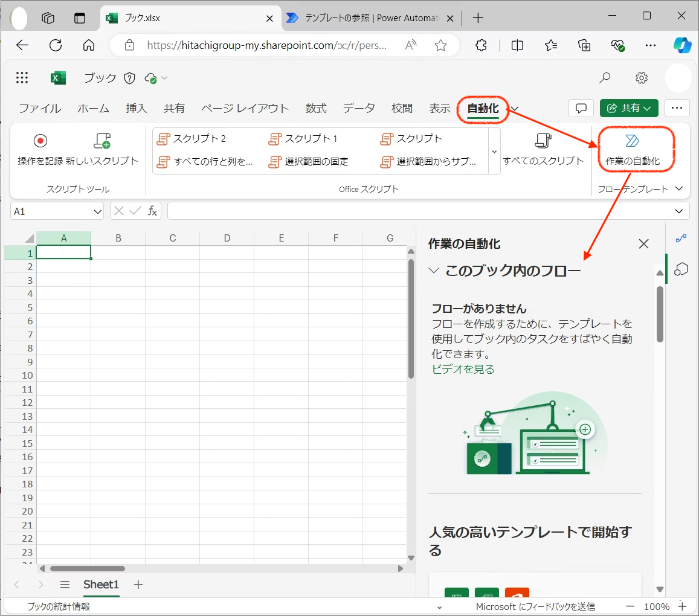Screen dimensions: 699x616
Task: Switch to the データ ribbon tab
Action: coord(359,108)
